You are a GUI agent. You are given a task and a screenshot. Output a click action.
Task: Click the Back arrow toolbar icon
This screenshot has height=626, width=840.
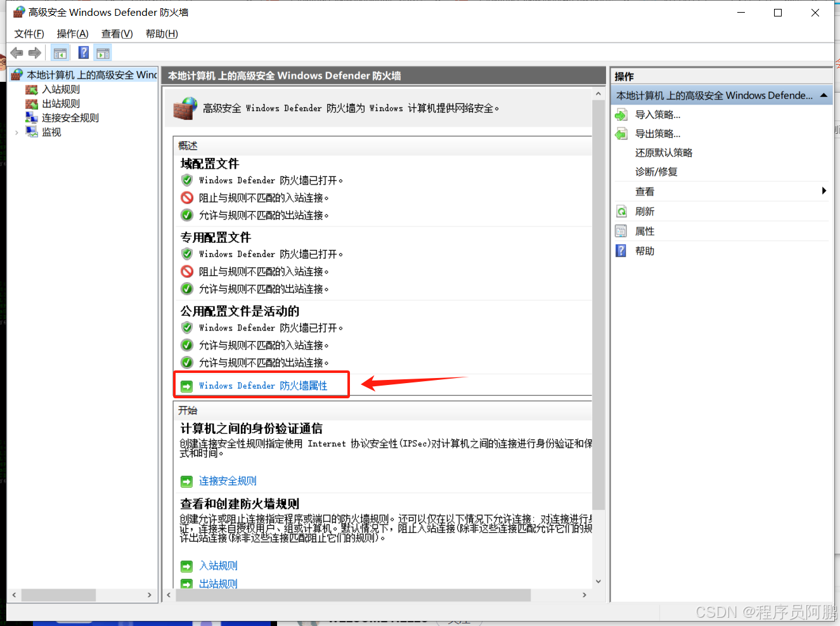[17, 53]
